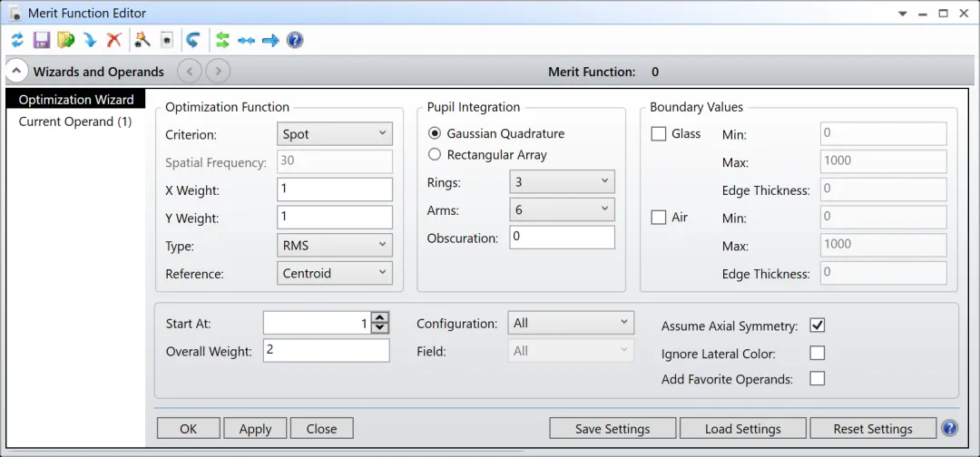Select the Optimization Wizard tab
The width and height of the screenshot is (980, 457).
[75, 100]
